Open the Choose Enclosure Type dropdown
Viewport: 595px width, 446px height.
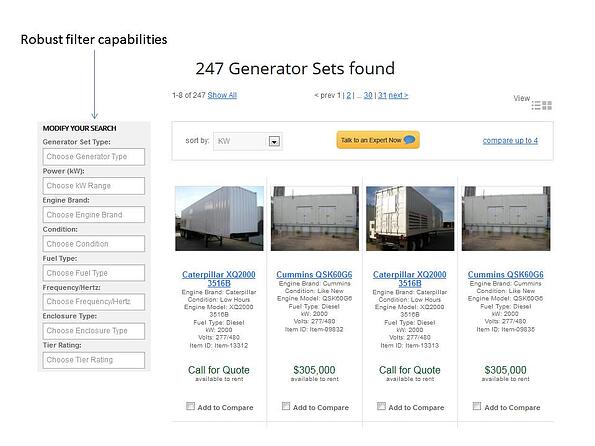[x=94, y=331]
